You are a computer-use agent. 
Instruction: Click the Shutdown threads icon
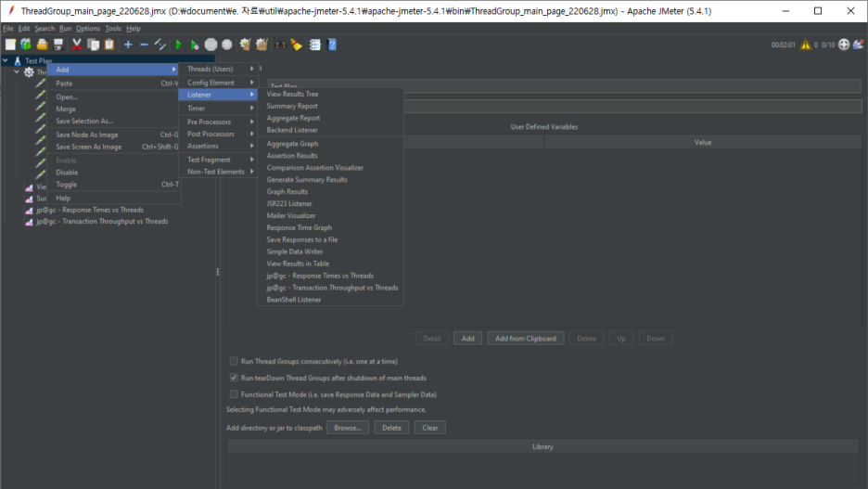click(227, 45)
